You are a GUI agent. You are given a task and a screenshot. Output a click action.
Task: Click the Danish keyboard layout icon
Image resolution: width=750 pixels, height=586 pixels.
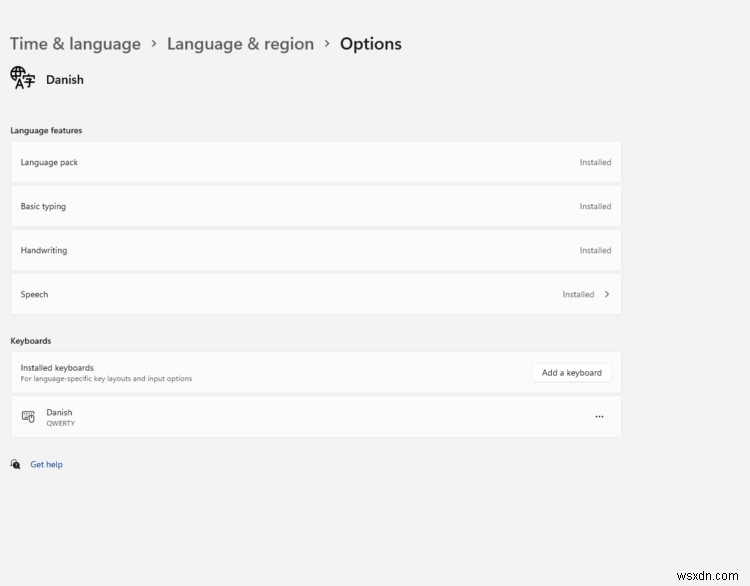(28, 417)
